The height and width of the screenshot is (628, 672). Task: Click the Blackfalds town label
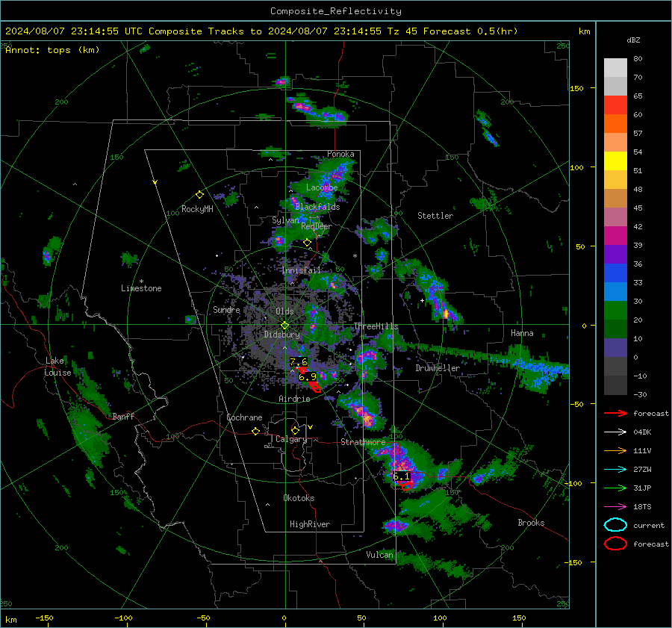tap(317, 207)
